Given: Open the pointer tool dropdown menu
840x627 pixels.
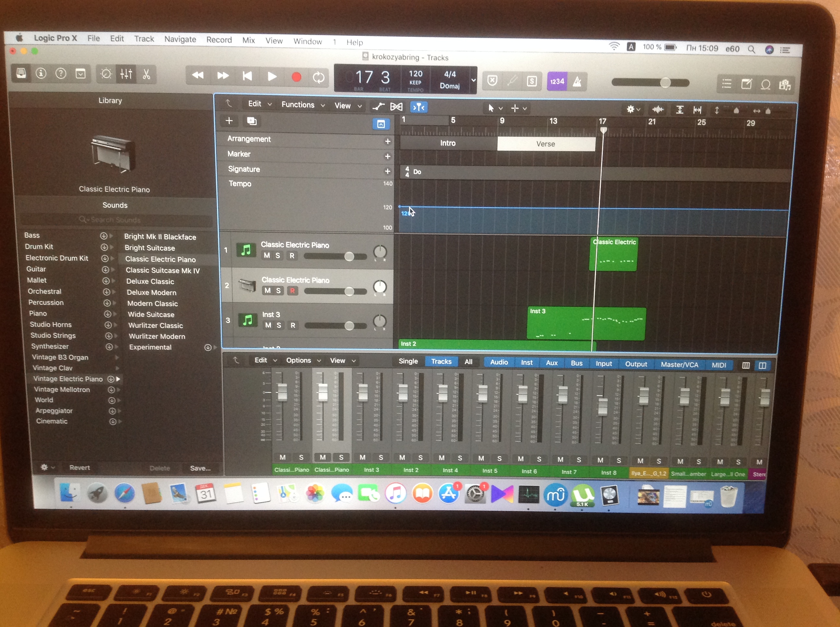Looking at the screenshot, I should (495, 108).
